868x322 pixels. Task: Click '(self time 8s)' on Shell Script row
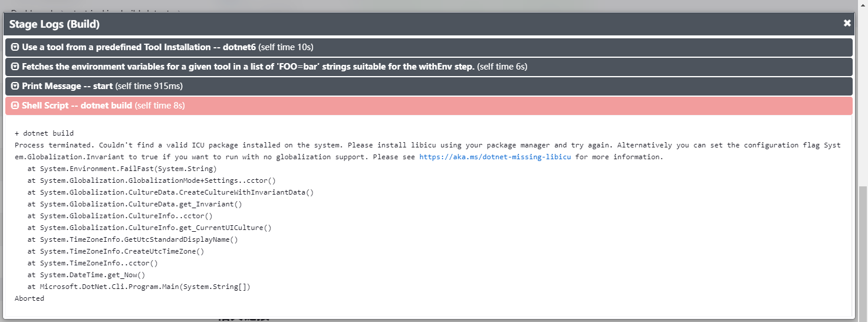160,106
